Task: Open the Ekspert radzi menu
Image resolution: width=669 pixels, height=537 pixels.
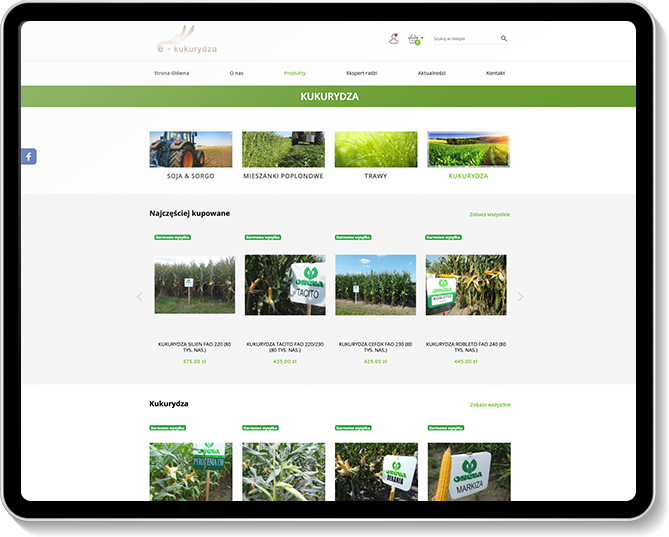Action: [362, 73]
